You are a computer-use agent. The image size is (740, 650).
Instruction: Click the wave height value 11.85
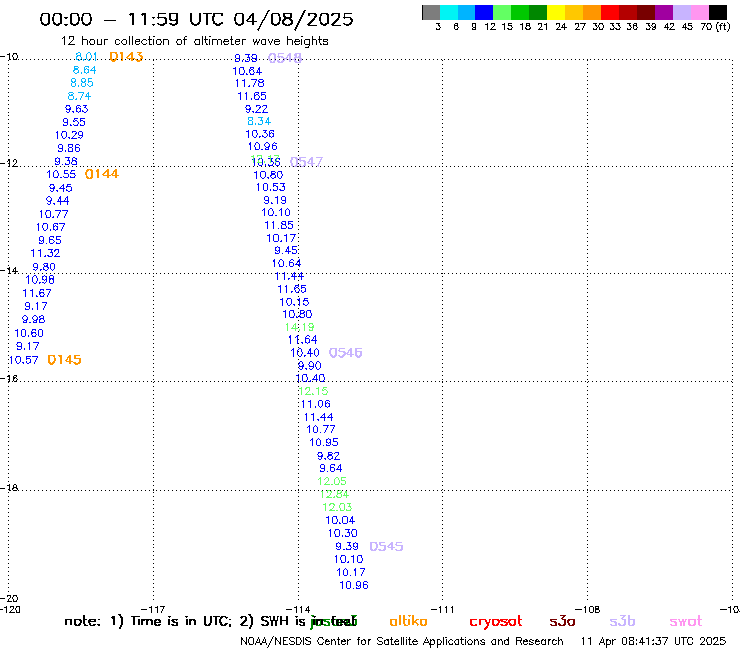[279, 226]
